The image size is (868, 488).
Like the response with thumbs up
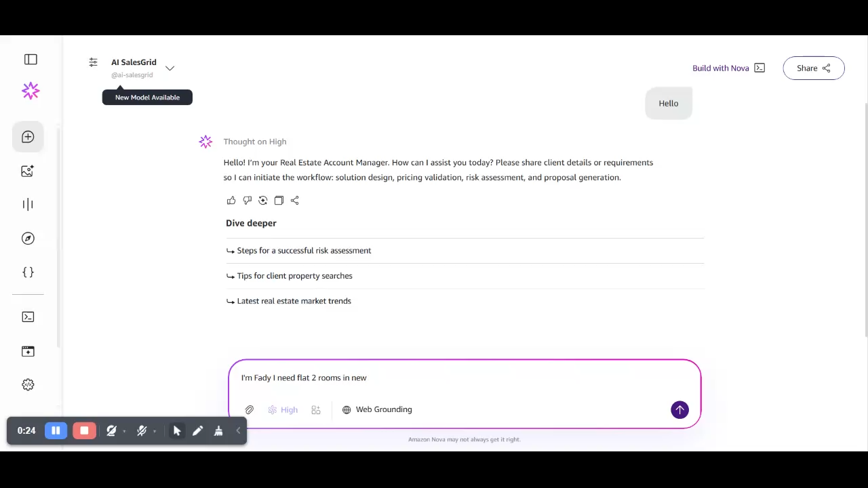click(x=231, y=201)
